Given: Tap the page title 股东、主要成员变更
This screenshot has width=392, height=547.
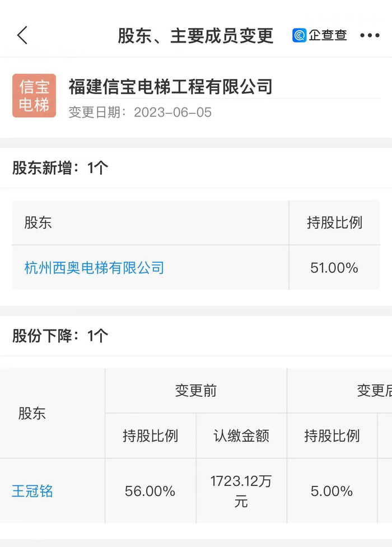Looking at the screenshot, I should coord(195,35).
